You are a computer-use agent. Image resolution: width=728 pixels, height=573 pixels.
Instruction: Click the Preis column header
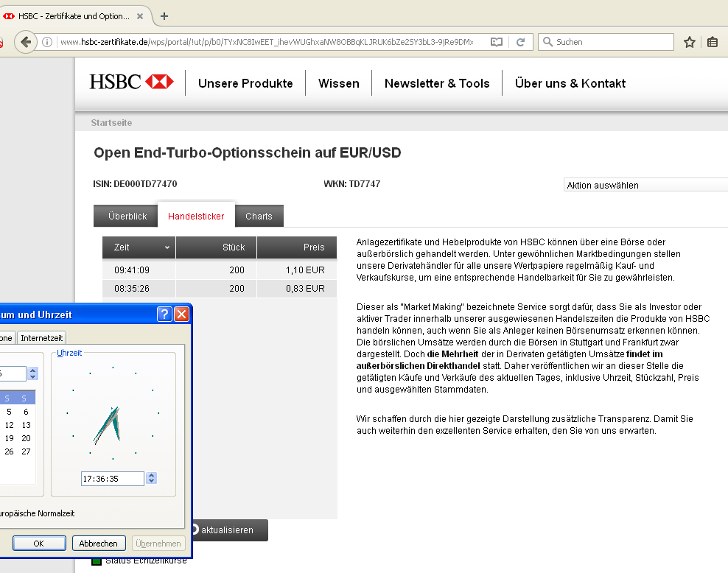tap(297, 247)
